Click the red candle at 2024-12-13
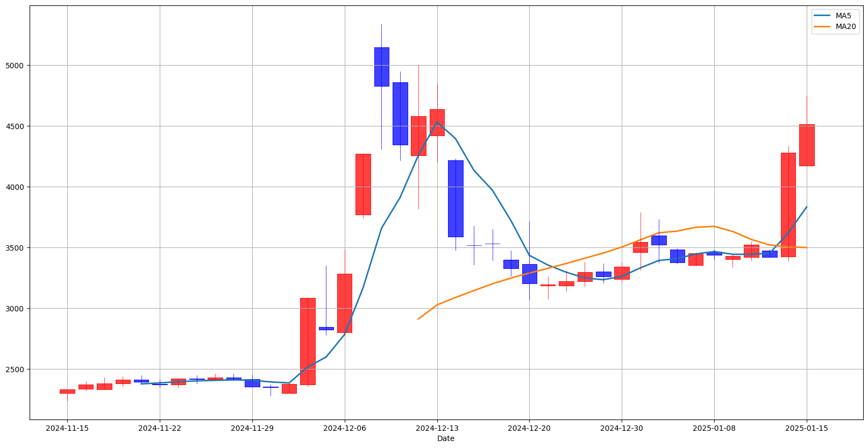The image size is (868, 448). [437, 123]
